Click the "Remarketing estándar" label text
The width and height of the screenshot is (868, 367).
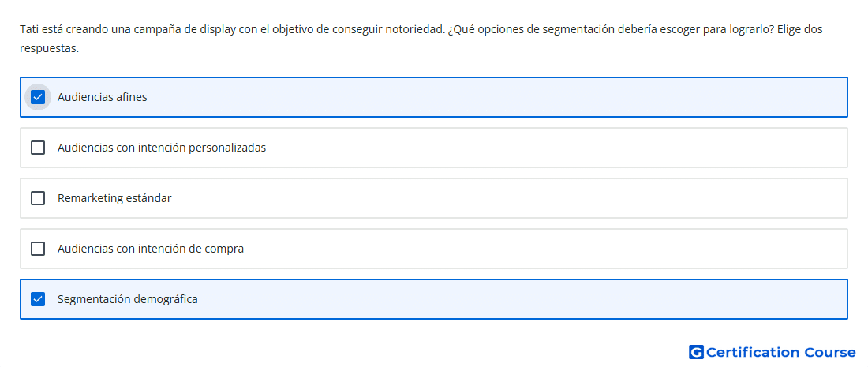point(114,198)
